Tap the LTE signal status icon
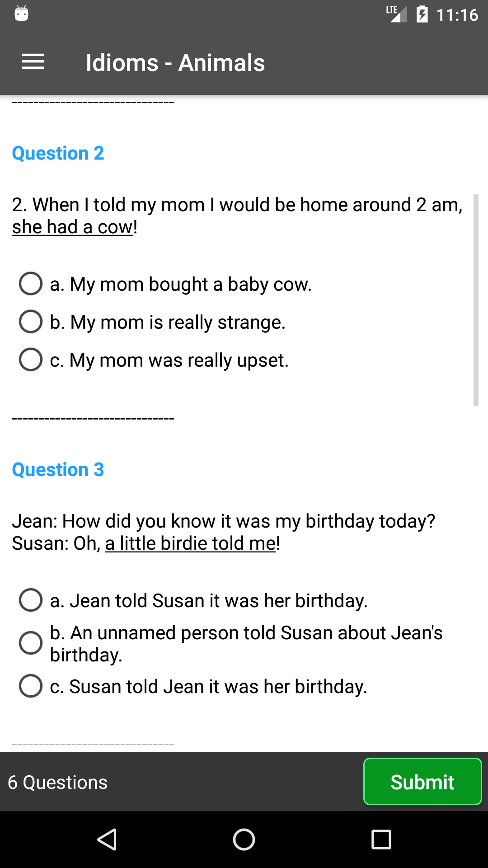488x868 pixels. click(x=396, y=14)
